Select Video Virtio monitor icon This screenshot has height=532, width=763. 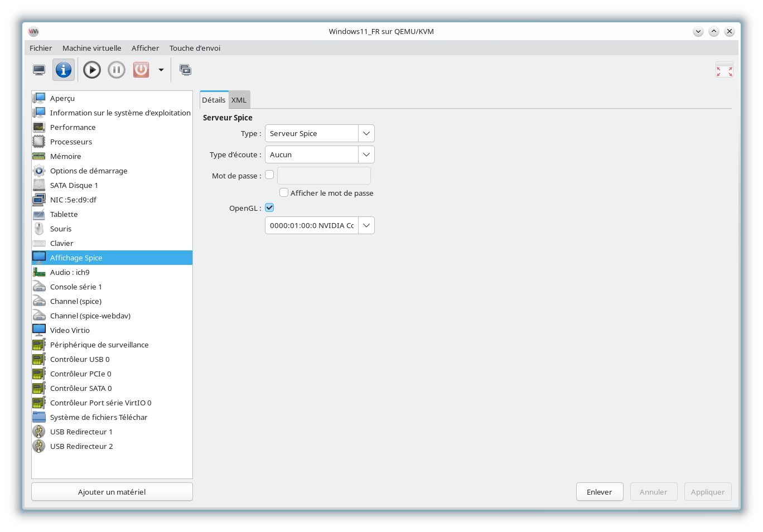click(39, 330)
